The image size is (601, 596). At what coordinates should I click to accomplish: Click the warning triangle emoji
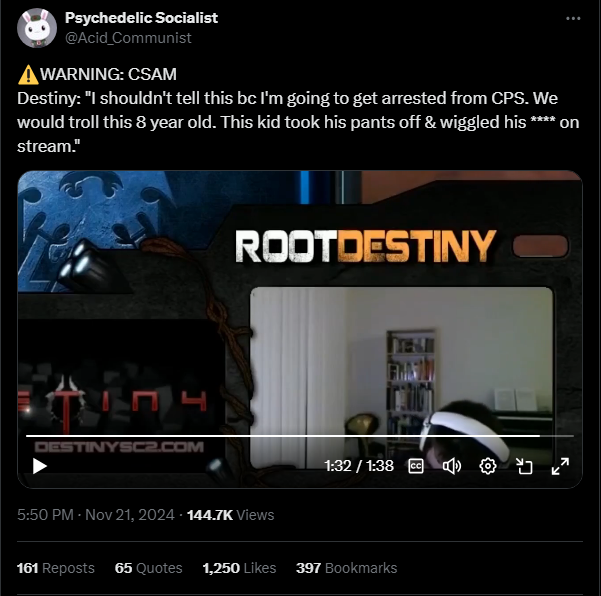tap(28, 74)
